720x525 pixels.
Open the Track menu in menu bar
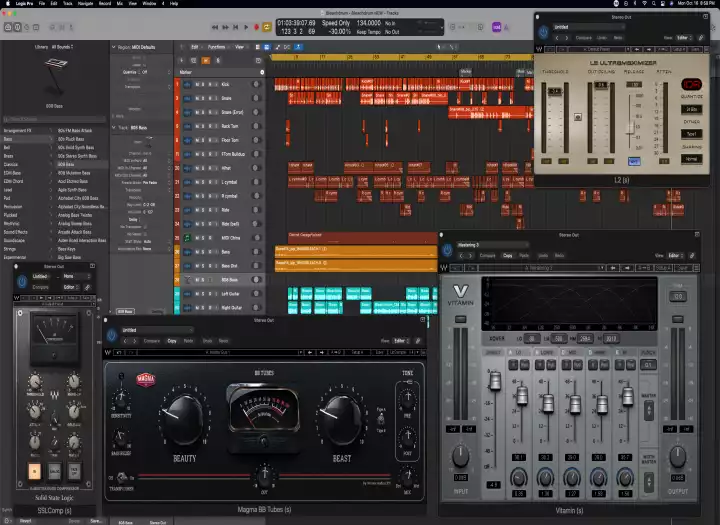(68, 3)
